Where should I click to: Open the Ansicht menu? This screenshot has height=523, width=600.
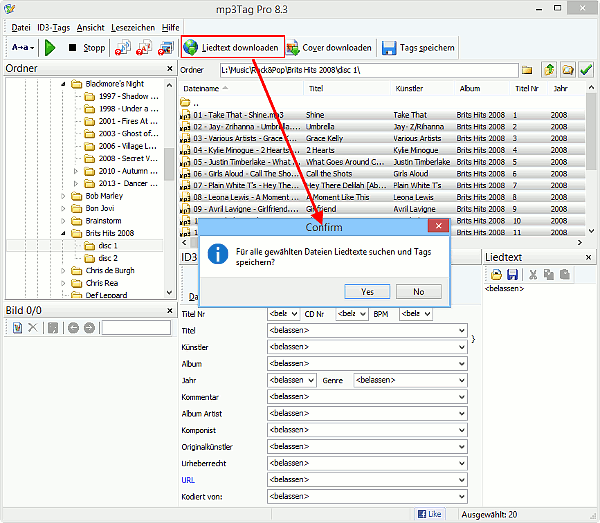coord(90,28)
